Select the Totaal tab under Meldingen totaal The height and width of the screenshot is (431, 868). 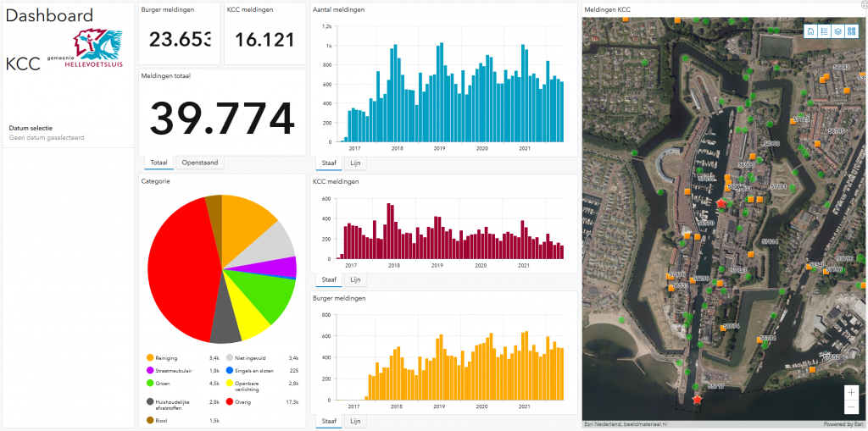click(x=159, y=163)
